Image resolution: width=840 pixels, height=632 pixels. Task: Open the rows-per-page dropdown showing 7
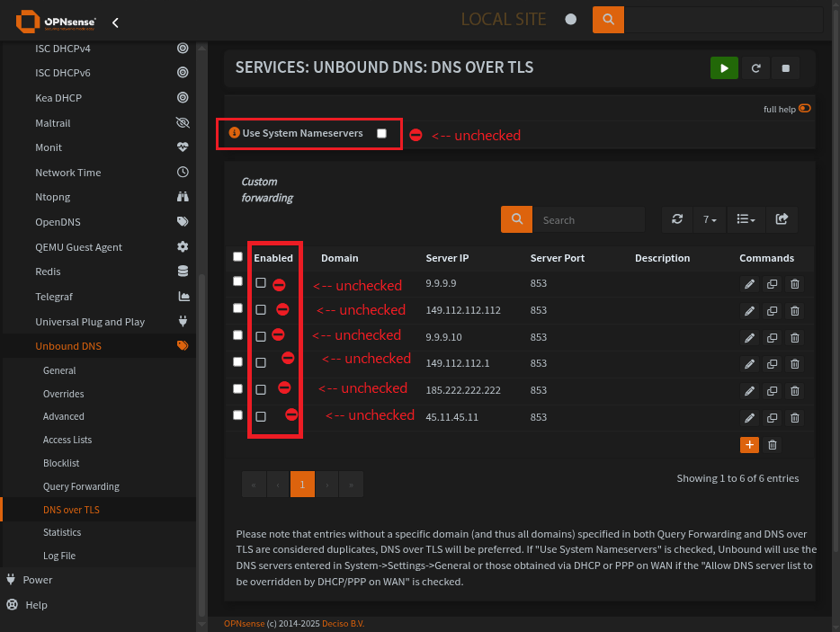click(710, 219)
